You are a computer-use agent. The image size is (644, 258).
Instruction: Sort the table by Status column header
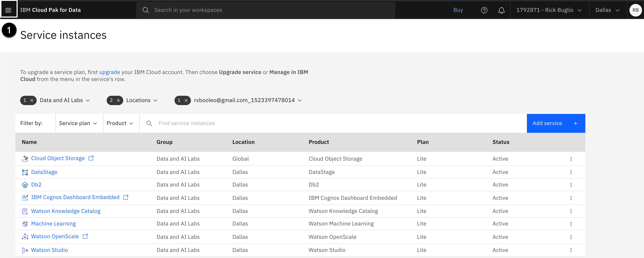click(501, 142)
